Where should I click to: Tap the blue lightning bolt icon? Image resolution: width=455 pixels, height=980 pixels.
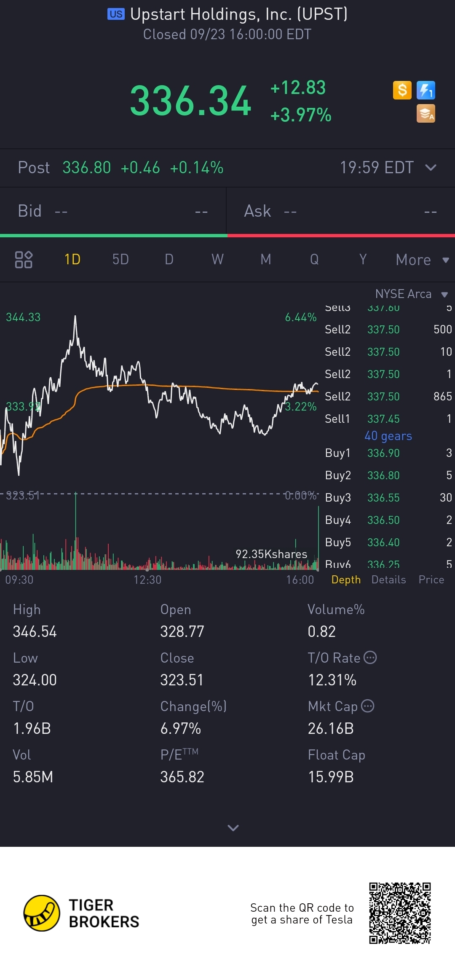(426, 90)
